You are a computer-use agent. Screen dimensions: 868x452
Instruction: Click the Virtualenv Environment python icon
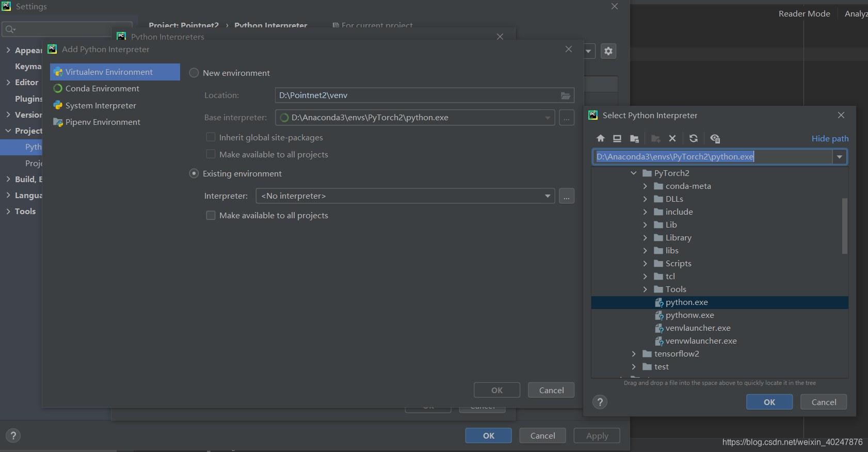[58, 72]
